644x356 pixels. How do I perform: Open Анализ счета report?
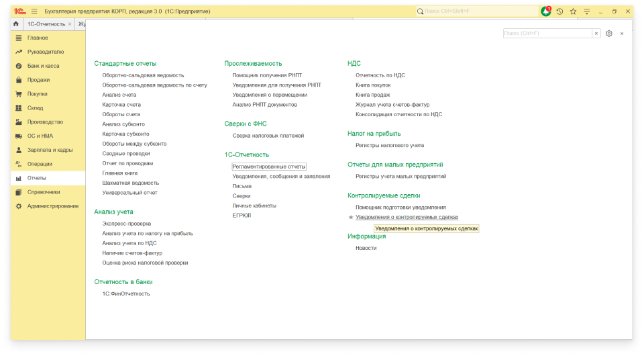[119, 95]
